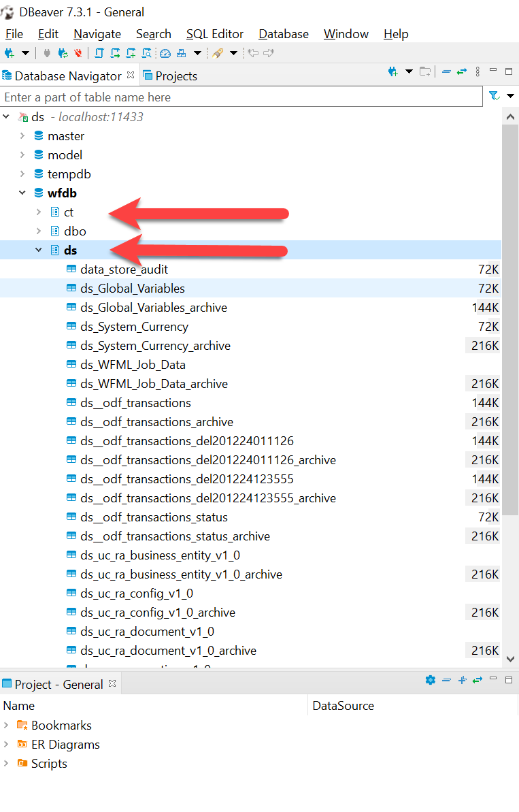Click the filter funnel icon next to search

click(x=494, y=96)
